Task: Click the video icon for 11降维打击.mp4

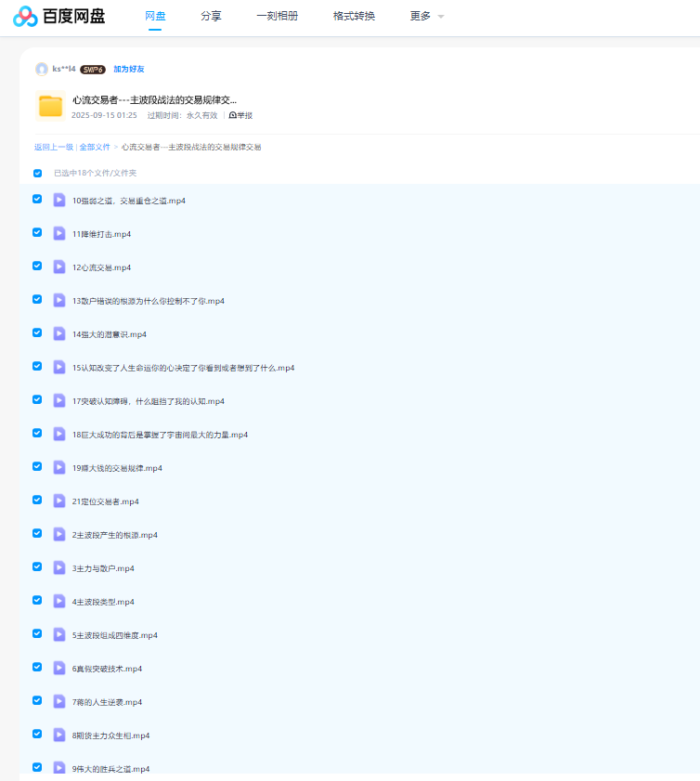Action: point(59,233)
